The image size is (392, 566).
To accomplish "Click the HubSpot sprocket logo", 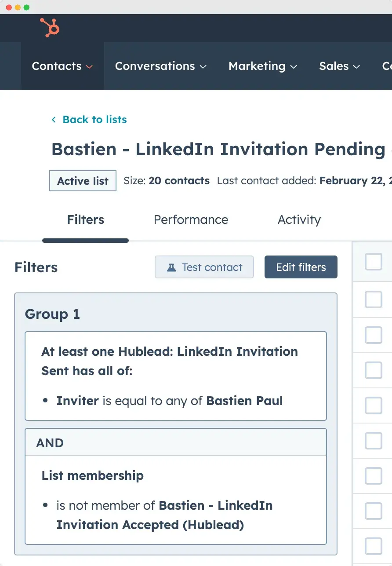I will click(x=50, y=28).
